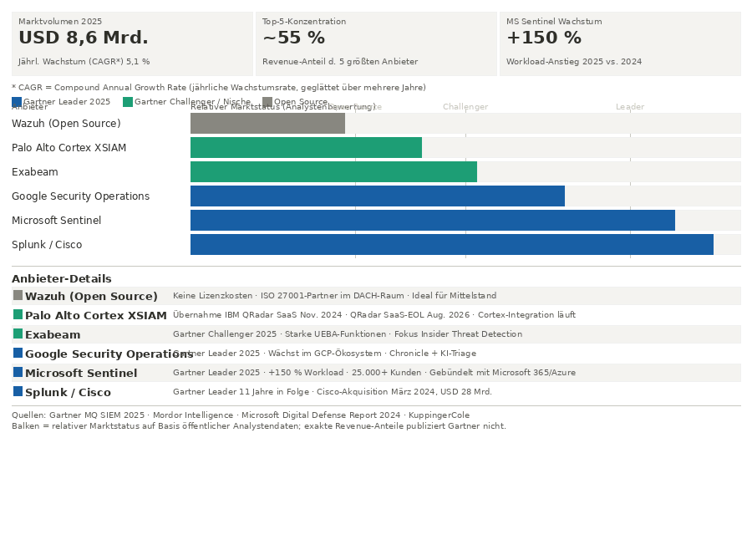Click the blue Microsoft Sentinel bar
752x560 pixels.
pyautogui.click(x=433, y=221)
